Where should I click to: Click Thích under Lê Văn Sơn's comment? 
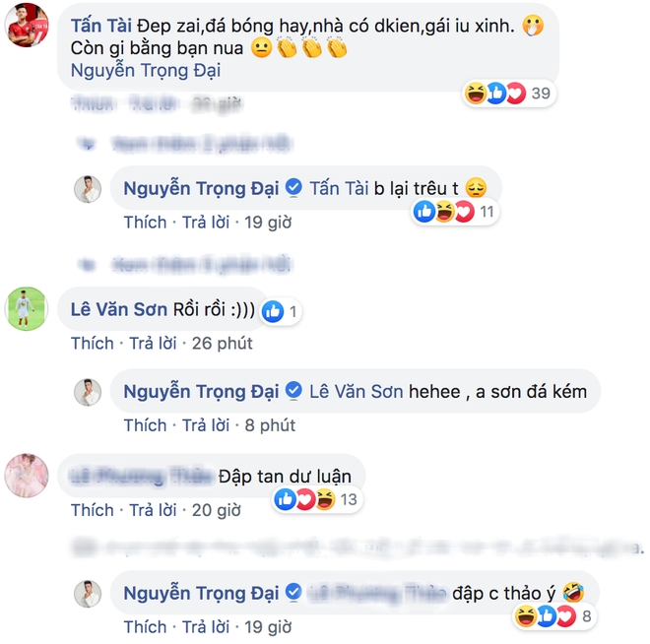92,344
